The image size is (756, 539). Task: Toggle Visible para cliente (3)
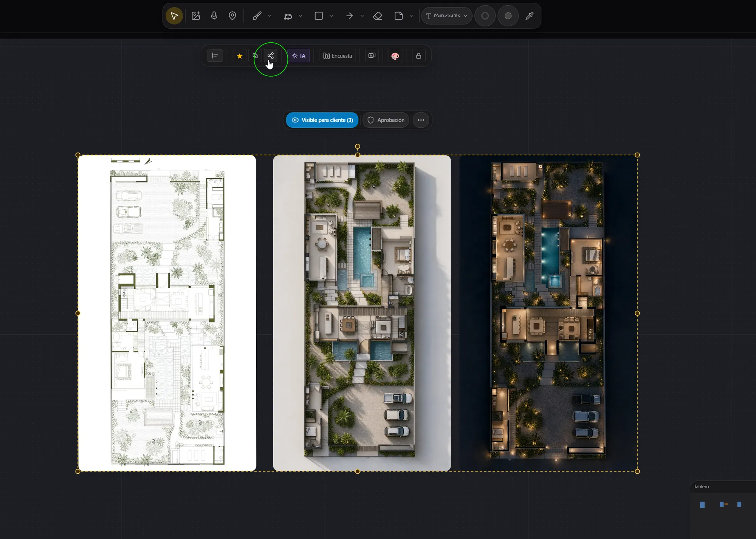(322, 120)
